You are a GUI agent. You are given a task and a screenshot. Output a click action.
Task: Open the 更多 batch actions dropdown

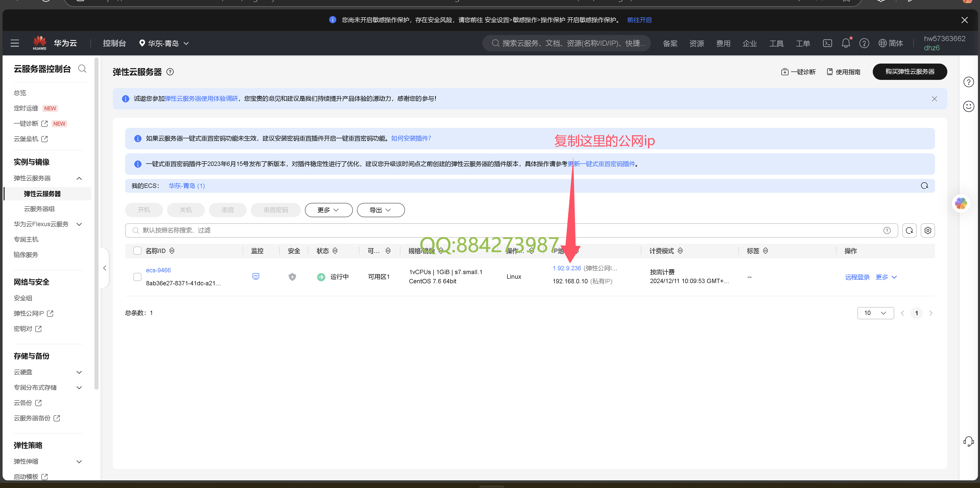pyautogui.click(x=328, y=210)
